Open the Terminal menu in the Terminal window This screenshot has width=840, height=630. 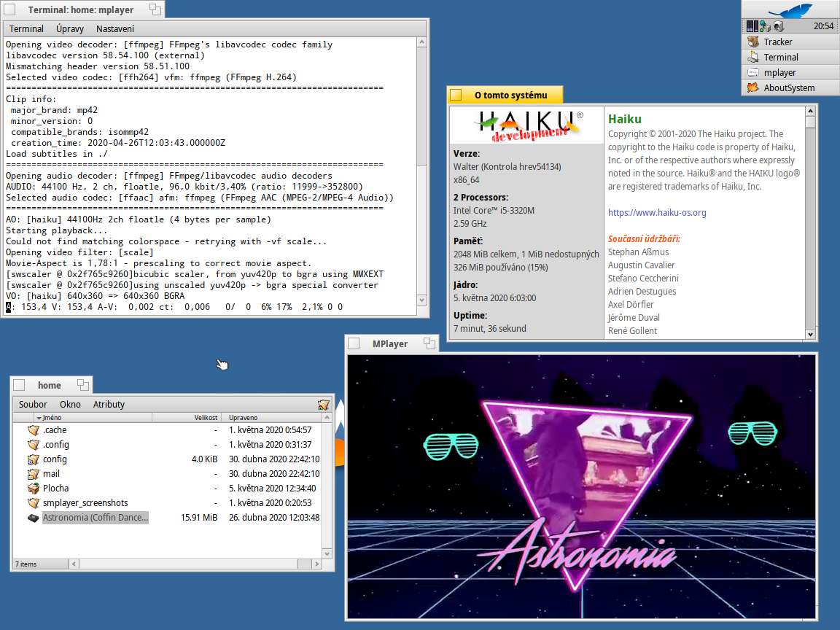click(26, 29)
